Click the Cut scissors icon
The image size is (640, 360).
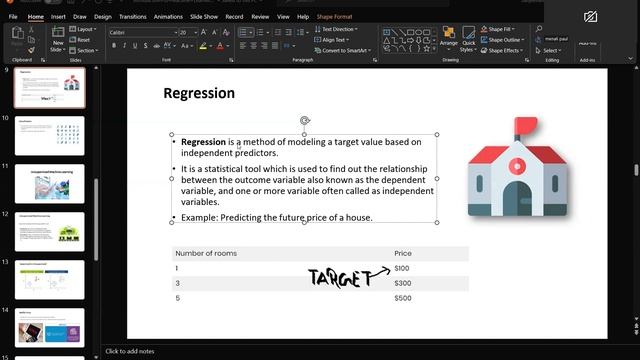click(x=31, y=30)
